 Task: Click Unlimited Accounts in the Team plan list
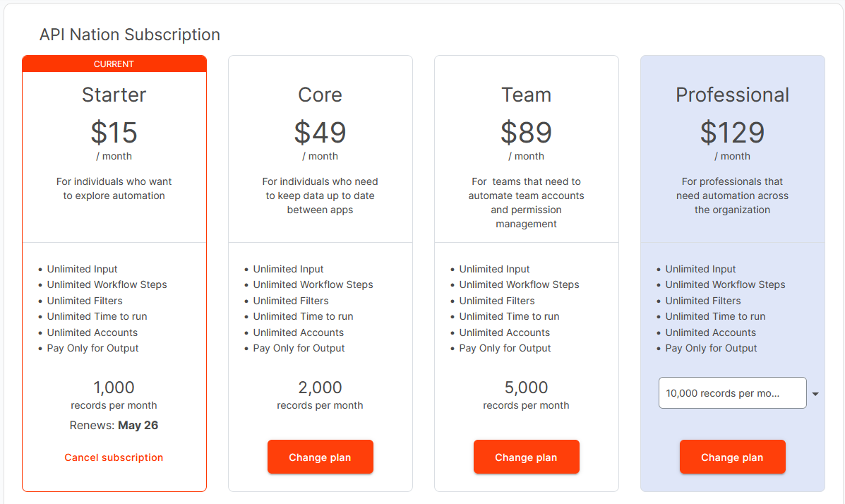pyautogui.click(x=504, y=332)
